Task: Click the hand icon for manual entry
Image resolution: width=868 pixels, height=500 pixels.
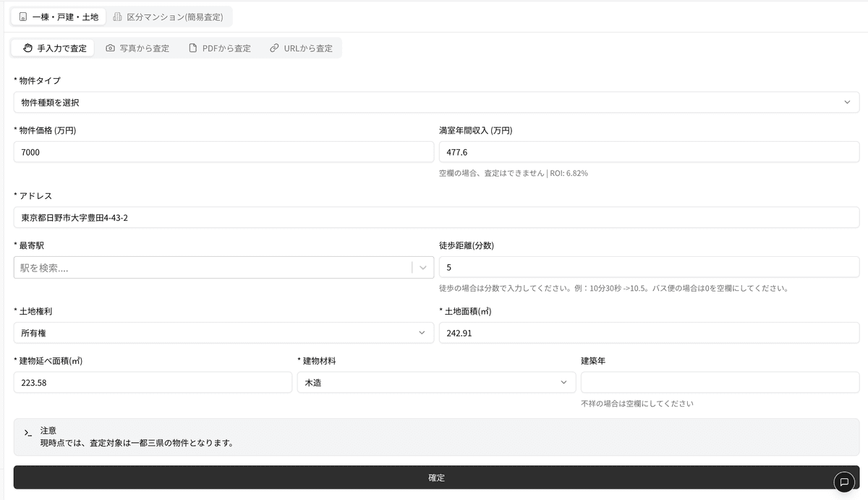Action: coord(28,48)
